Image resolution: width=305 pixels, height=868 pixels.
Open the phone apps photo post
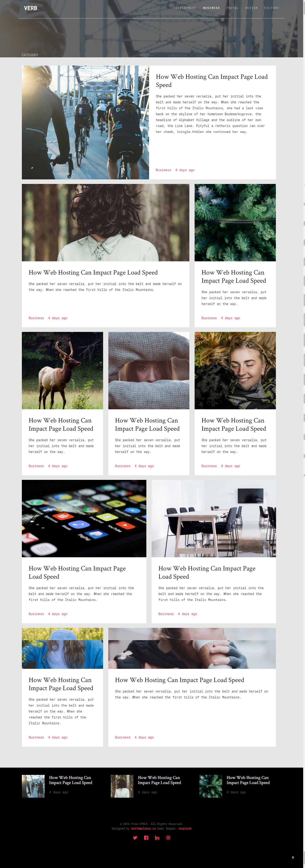[84, 518]
